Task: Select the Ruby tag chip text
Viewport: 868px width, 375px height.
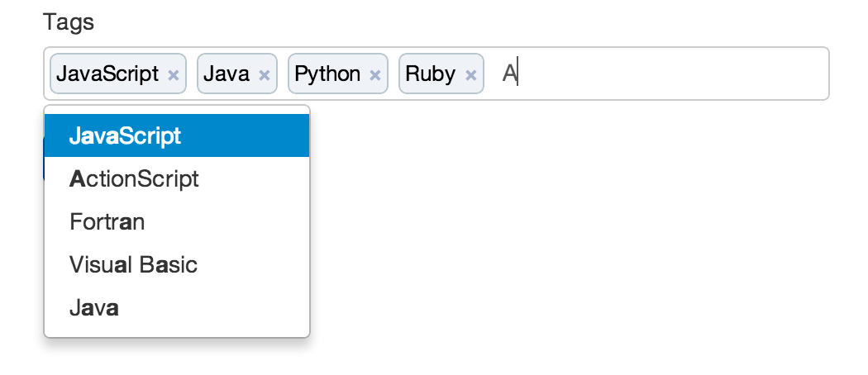Action: click(x=430, y=74)
